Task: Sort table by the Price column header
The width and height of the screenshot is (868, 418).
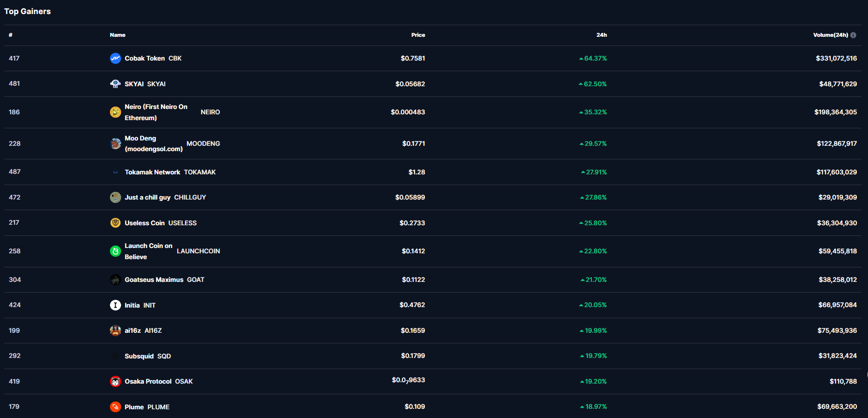Action: click(418, 35)
